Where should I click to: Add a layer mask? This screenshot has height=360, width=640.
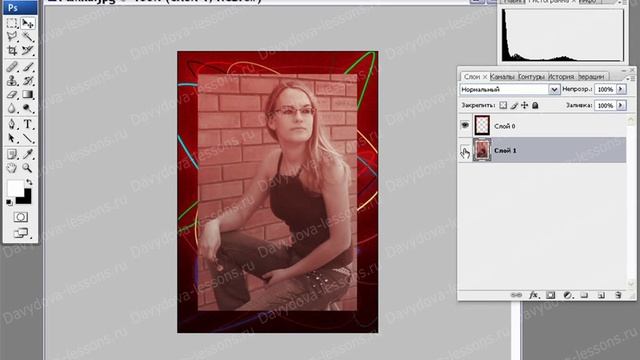tap(551, 295)
